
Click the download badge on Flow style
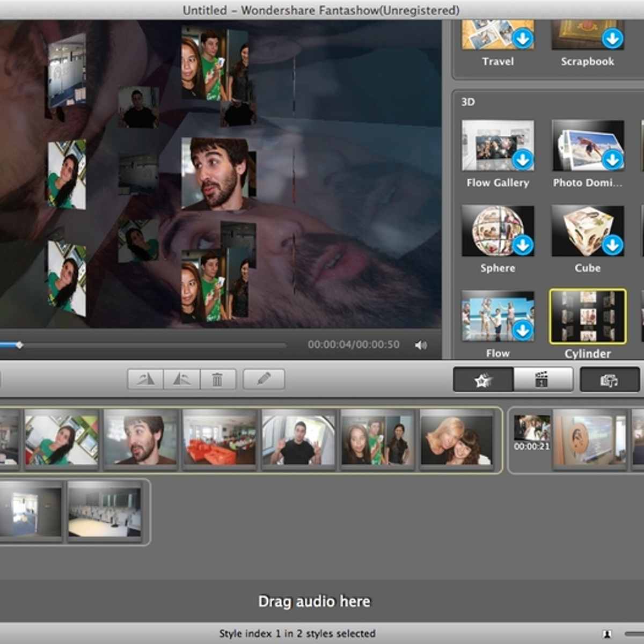click(522, 330)
